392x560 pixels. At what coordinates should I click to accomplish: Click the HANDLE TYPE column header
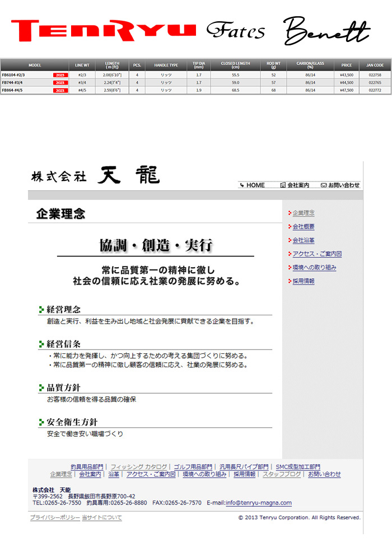coord(166,66)
